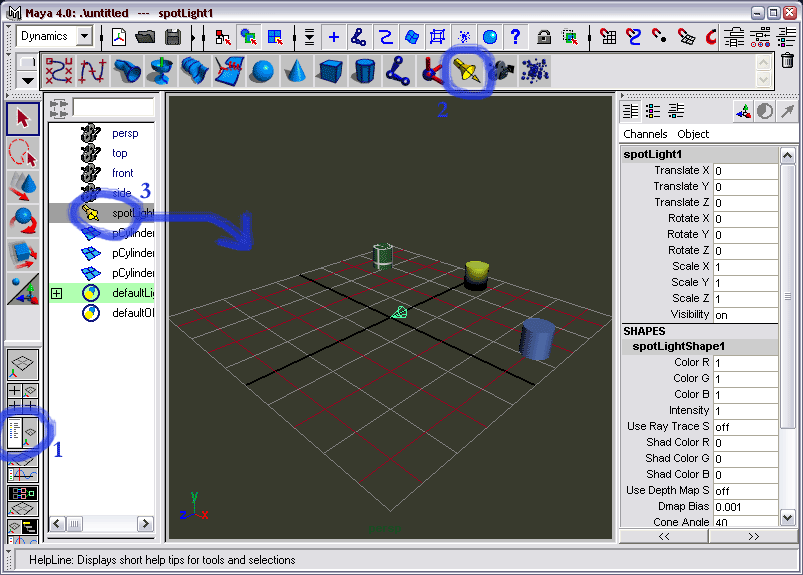Image resolution: width=803 pixels, height=575 pixels.
Task: Open the help question mark icon
Action: (516, 37)
